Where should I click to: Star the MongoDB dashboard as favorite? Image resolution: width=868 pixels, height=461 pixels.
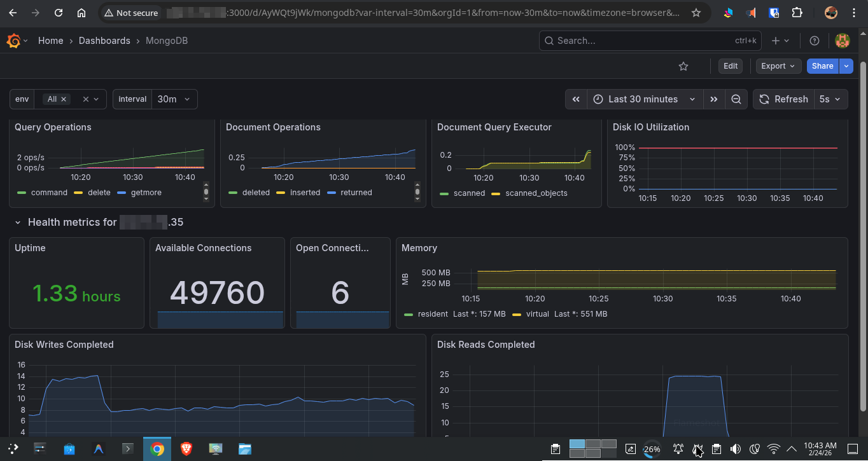click(x=683, y=65)
